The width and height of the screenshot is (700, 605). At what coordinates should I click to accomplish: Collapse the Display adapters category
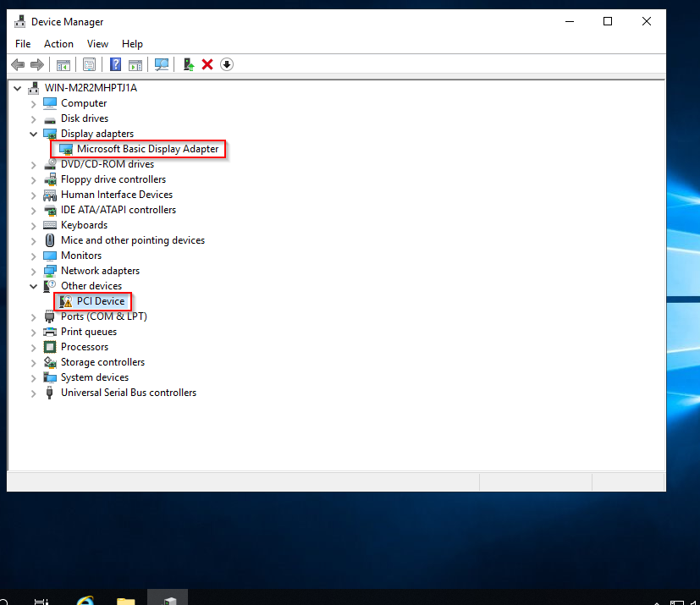click(34, 134)
